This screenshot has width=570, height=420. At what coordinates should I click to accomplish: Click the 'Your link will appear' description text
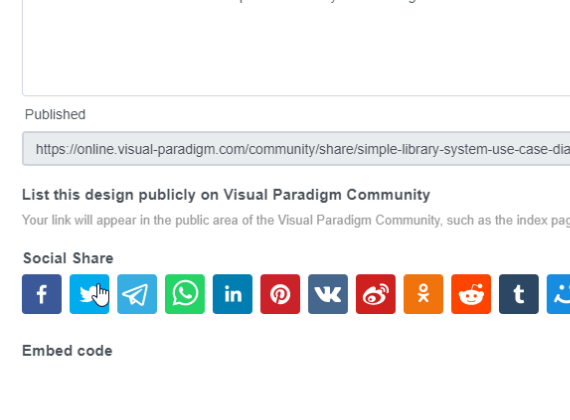(296, 220)
